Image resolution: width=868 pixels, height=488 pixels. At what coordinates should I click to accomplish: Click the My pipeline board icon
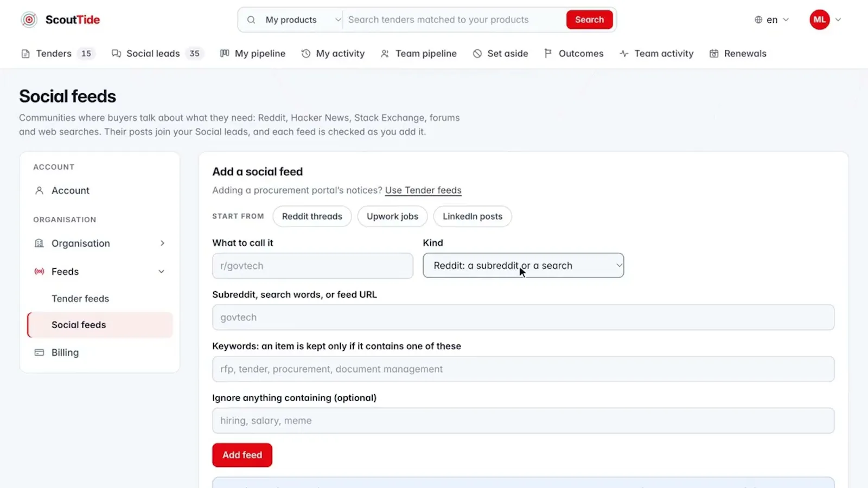pos(225,54)
